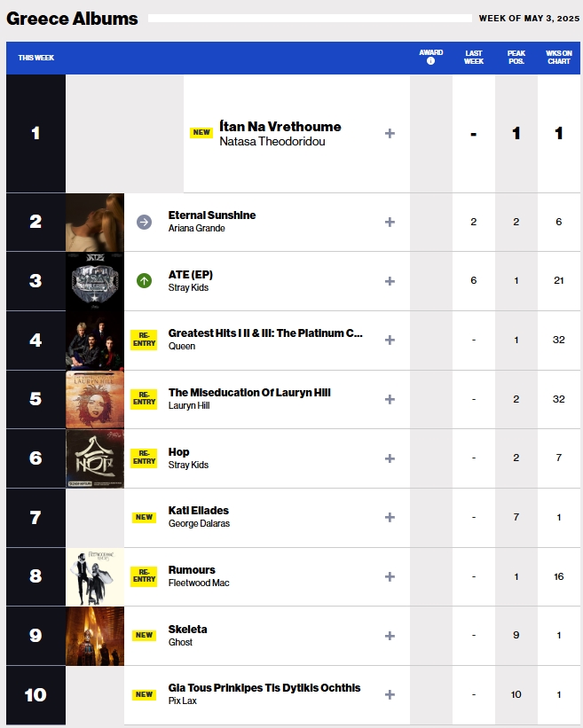Image resolution: width=583 pixels, height=728 pixels.
Task: Click plus icon for Miseducation Of Lauryn Hill
Action: [x=390, y=399]
